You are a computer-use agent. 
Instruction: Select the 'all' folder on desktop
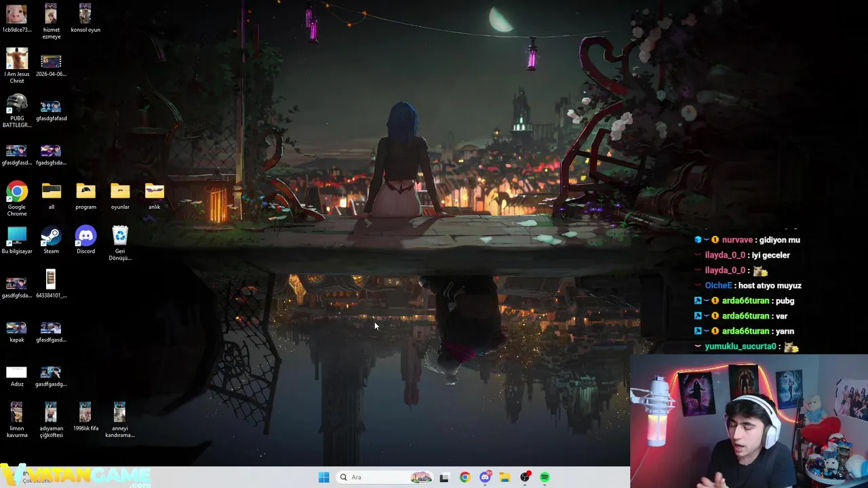[x=51, y=196]
